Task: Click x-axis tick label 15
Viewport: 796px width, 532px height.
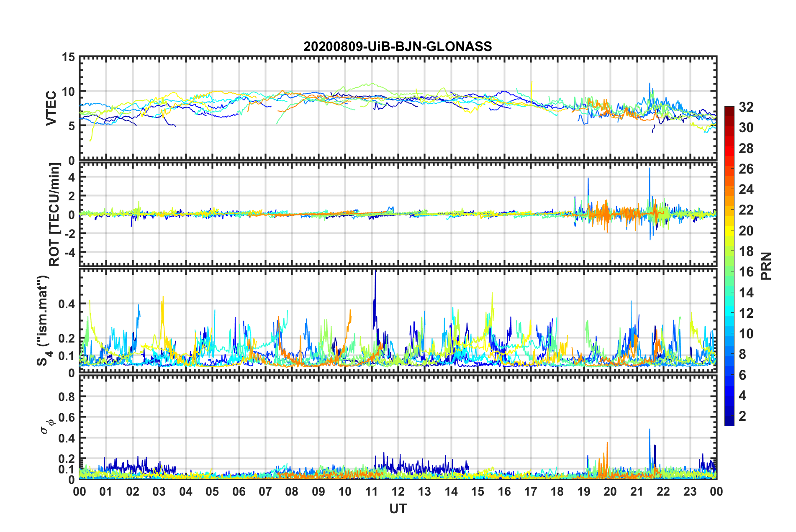Action: pyautogui.click(x=478, y=491)
